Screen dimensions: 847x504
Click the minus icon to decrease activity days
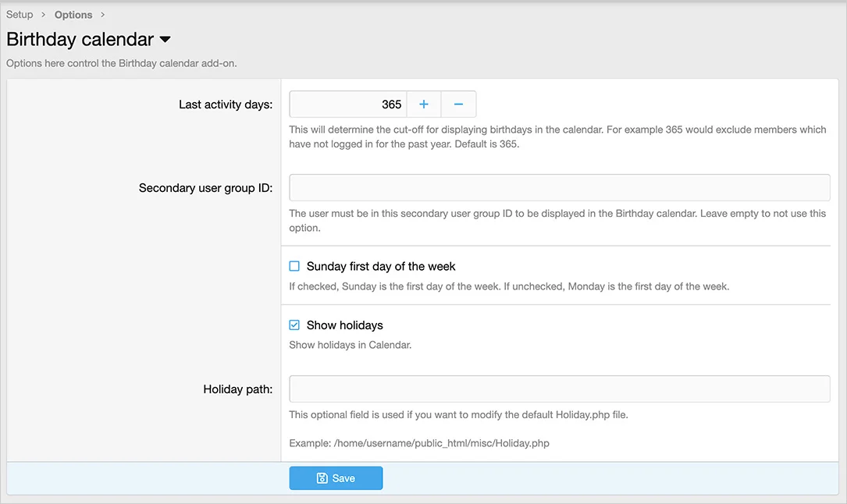[459, 105]
